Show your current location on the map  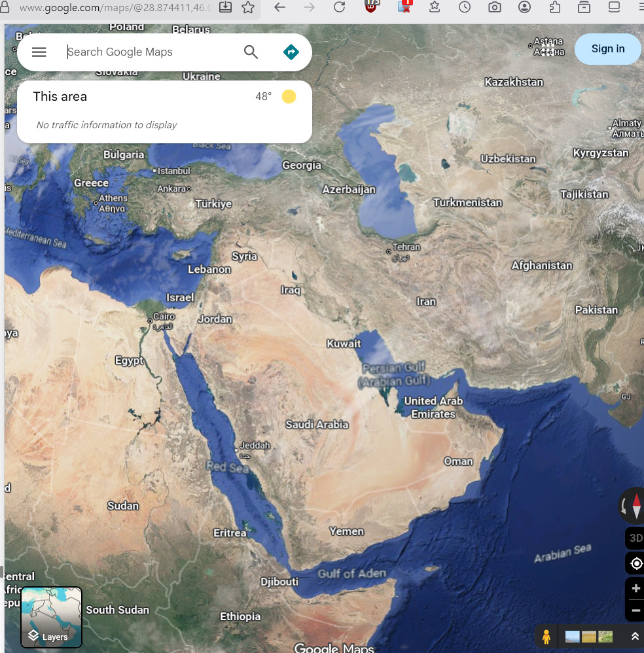(x=634, y=563)
